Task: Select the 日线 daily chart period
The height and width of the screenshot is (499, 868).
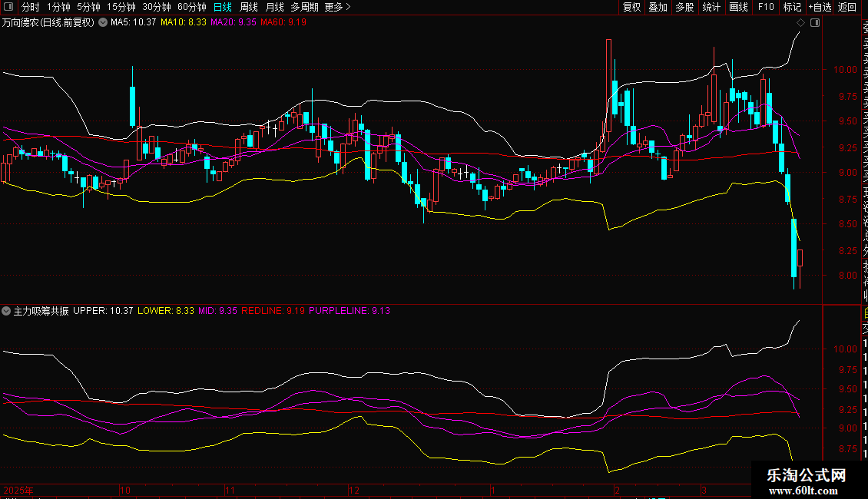Action: [x=223, y=7]
